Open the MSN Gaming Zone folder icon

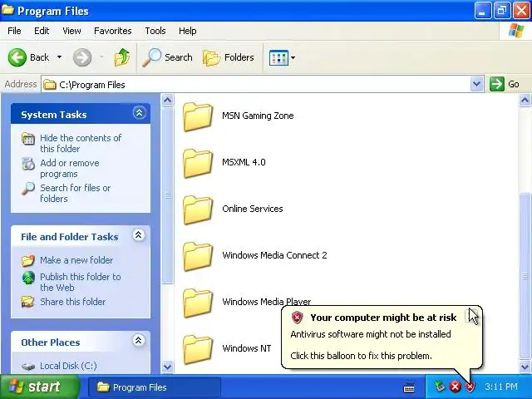198,117
